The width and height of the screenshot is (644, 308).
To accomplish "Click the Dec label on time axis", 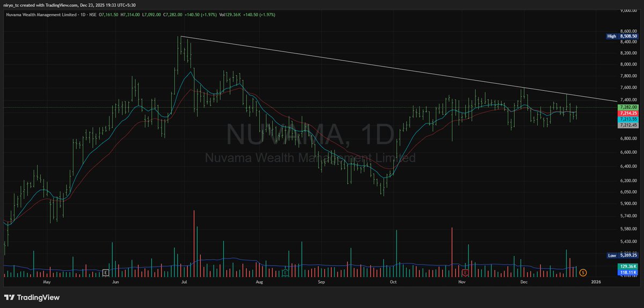I will pyautogui.click(x=524, y=282).
